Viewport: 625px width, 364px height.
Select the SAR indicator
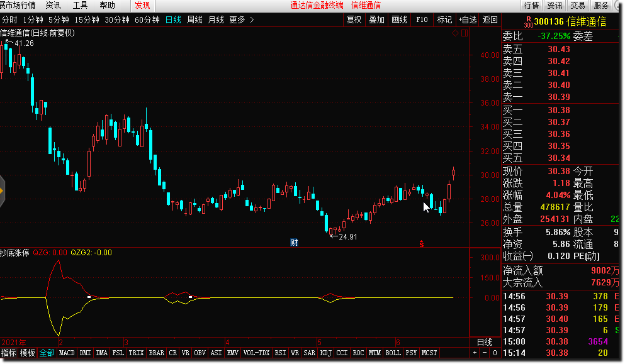pos(309,353)
